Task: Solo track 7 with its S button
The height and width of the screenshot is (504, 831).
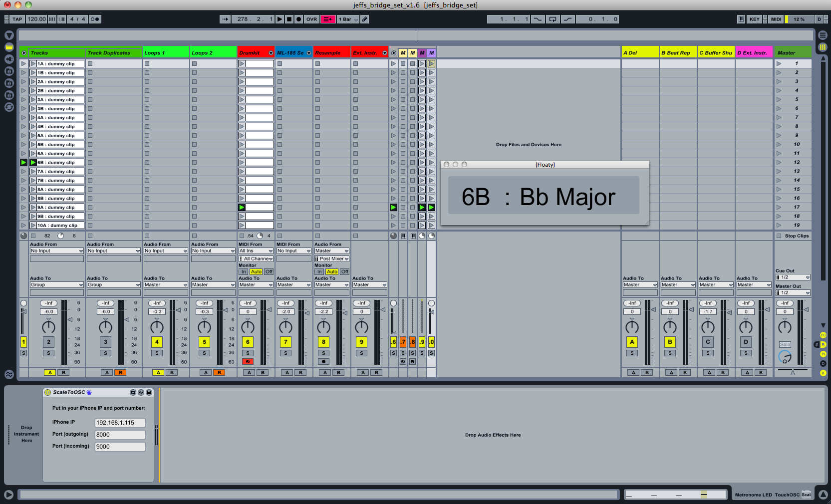Action: pos(285,353)
